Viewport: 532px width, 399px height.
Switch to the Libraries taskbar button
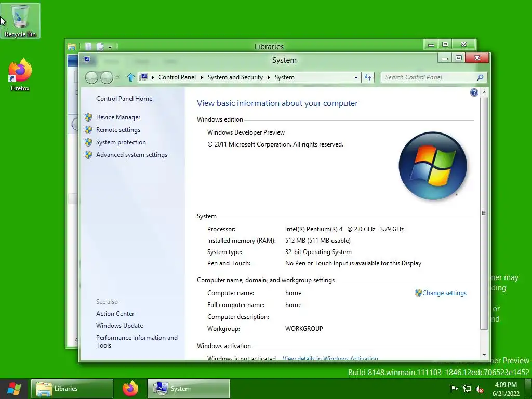(72, 389)
